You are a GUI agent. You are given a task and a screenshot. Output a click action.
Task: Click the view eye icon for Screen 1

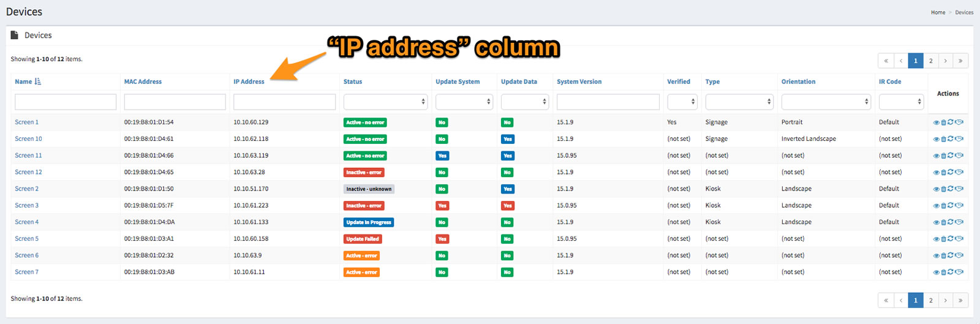(936, 122)
